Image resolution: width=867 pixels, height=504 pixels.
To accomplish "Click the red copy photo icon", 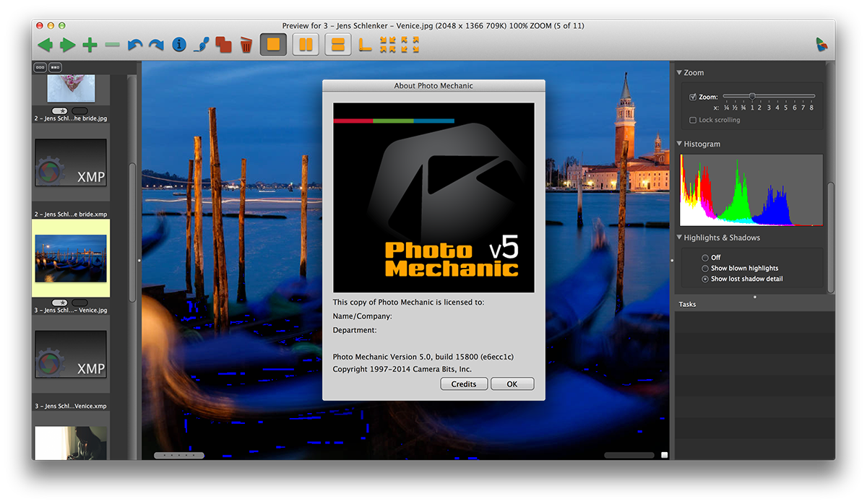I will 224,45.
